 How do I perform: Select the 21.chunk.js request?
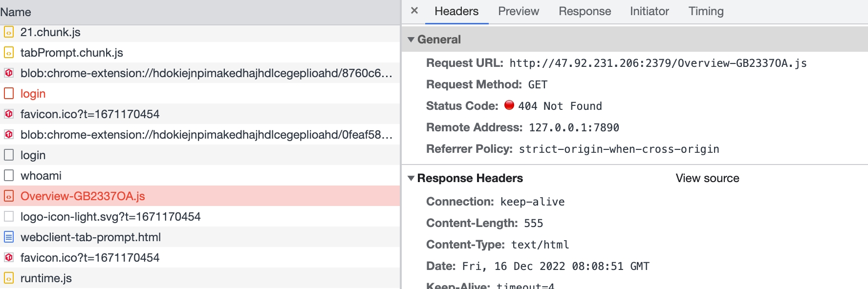pos(200,32)
